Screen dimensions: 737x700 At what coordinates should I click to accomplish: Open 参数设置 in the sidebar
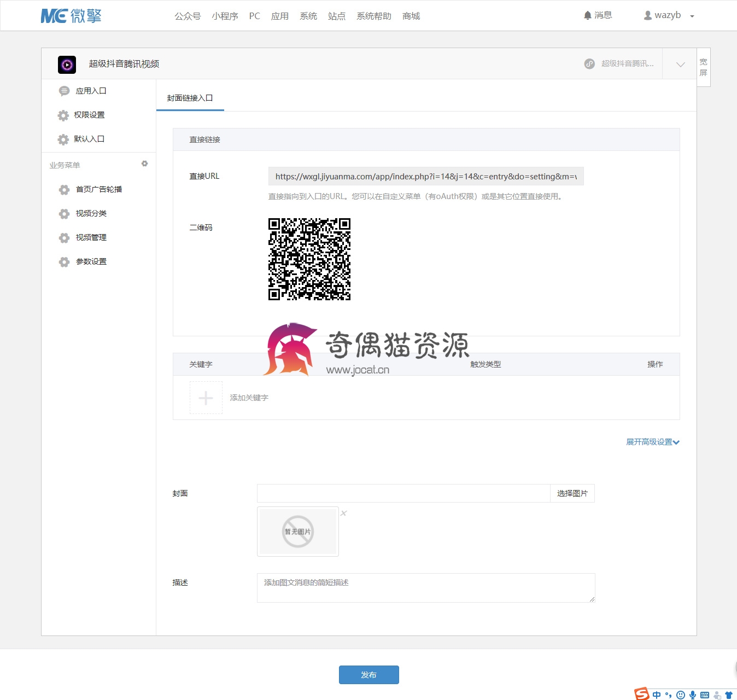[x=91, y=261]
